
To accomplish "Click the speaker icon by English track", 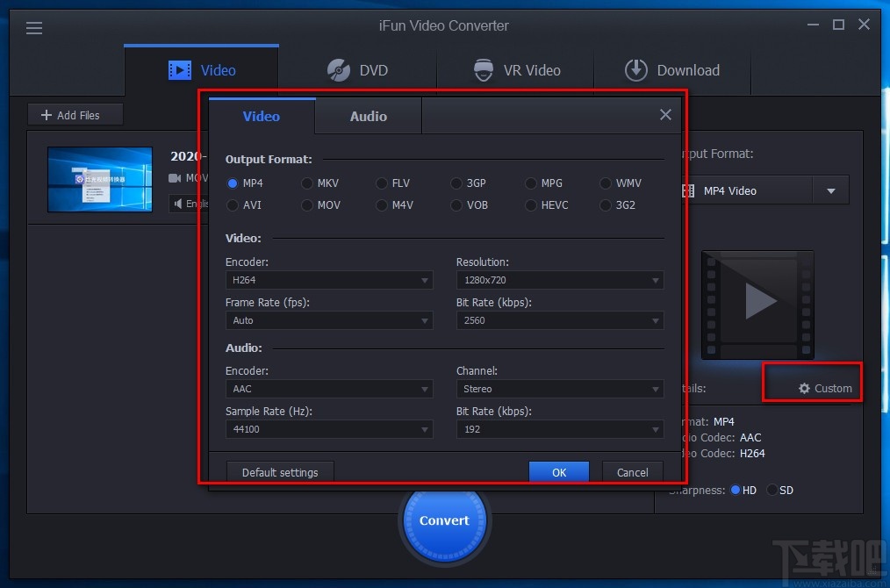I will (178, 204).
